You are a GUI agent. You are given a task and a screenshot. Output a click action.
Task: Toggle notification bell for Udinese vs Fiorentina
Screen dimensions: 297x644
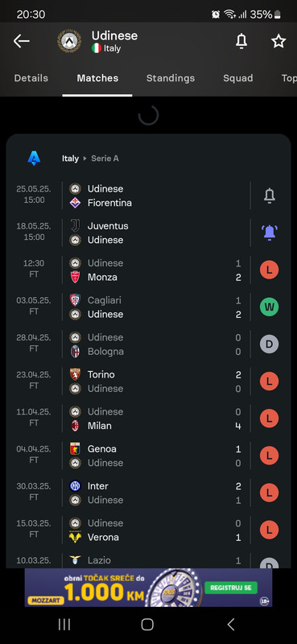pyautogui.click(x=270, y=196)
